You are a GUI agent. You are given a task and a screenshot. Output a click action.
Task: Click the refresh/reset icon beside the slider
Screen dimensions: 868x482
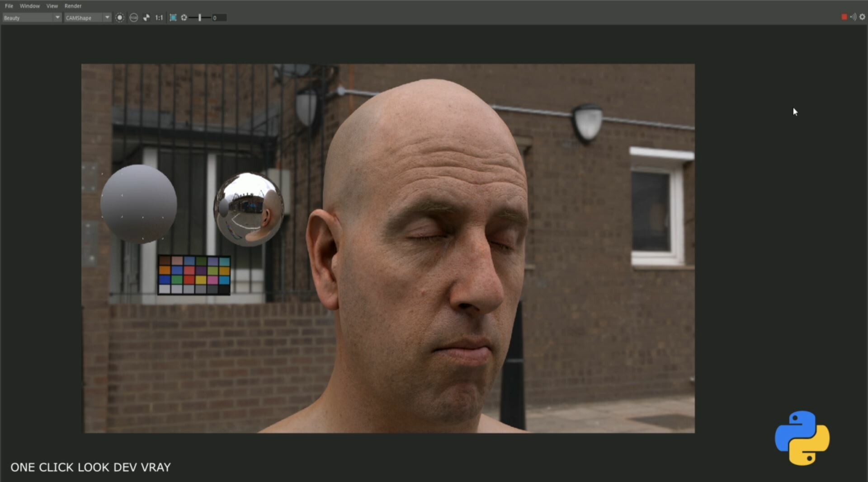coord(184,18)
